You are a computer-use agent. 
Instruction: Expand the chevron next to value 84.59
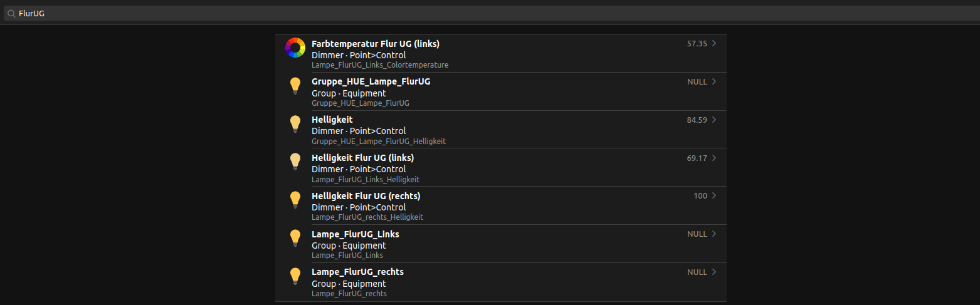(x=714, y=120)
